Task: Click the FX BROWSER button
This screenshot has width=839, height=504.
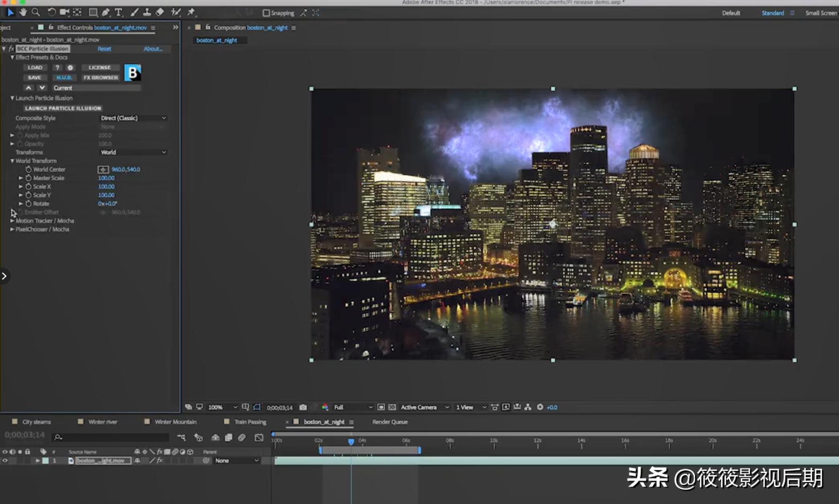Action: click(101, 78)
